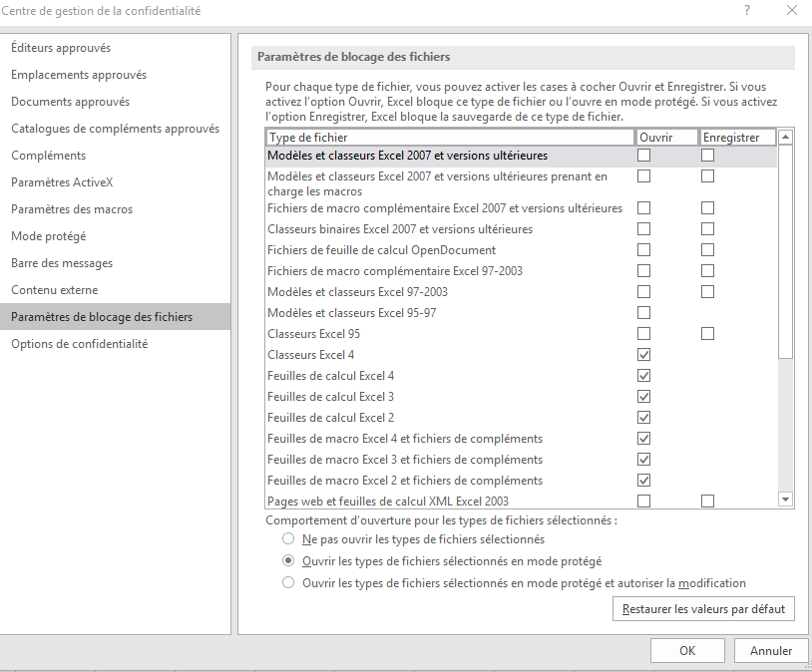
Task: Check Ouvrir for Classeurs binaires Excel 2007
Action: (643, 229)
